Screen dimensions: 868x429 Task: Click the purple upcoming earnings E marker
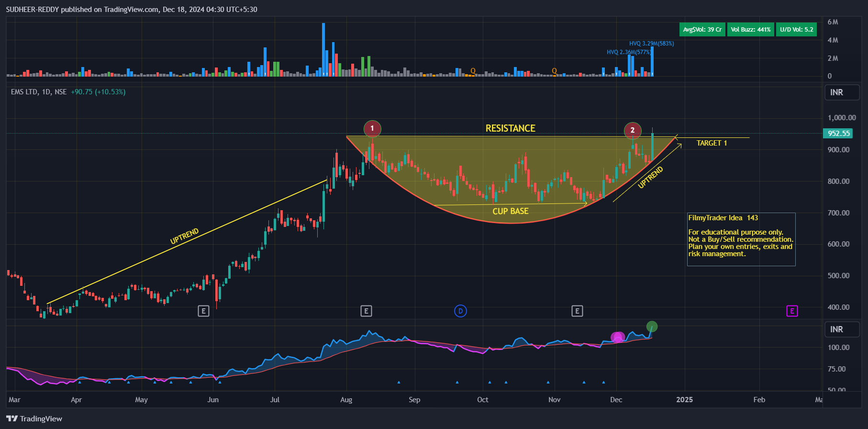pos(792,311)
